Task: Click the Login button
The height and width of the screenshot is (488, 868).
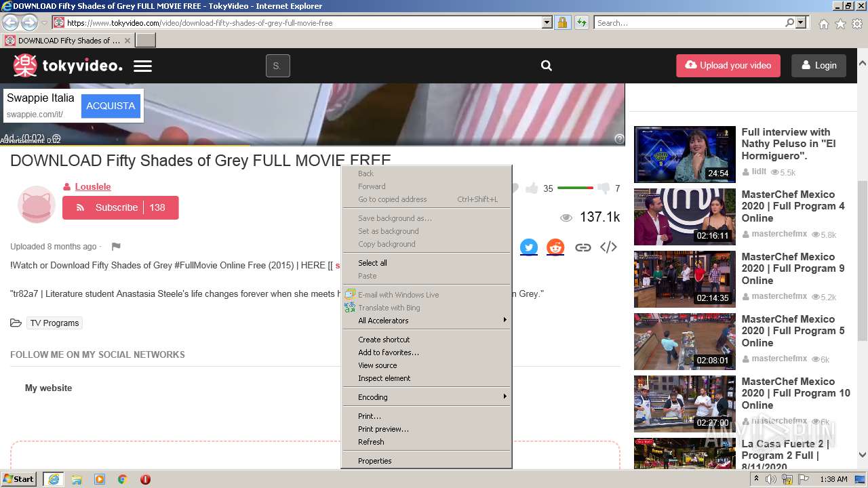Action: coord(818,66)
